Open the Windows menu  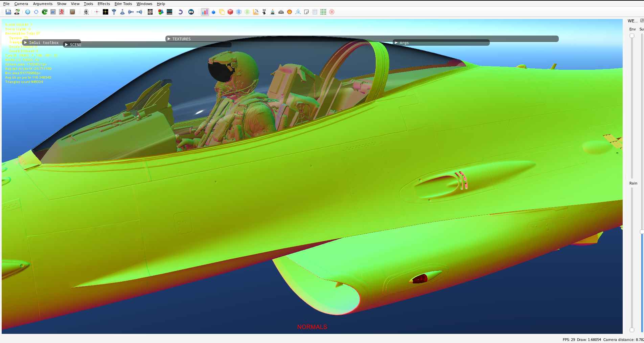(144, 4)
